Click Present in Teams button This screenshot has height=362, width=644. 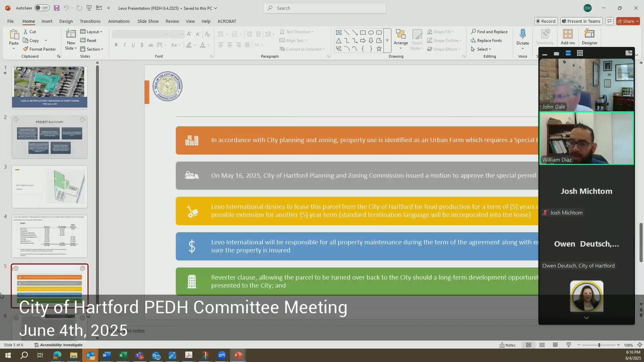pyautogui.click(x=581, y=21)
